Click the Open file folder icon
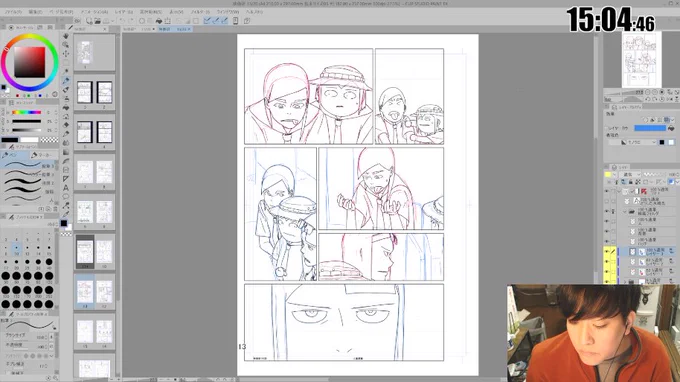This screenshot has height=382, width=680. click(98, 20)
